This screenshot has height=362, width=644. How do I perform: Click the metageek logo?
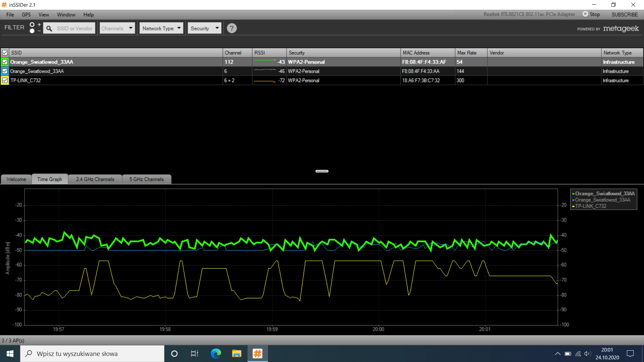(621, 28)
